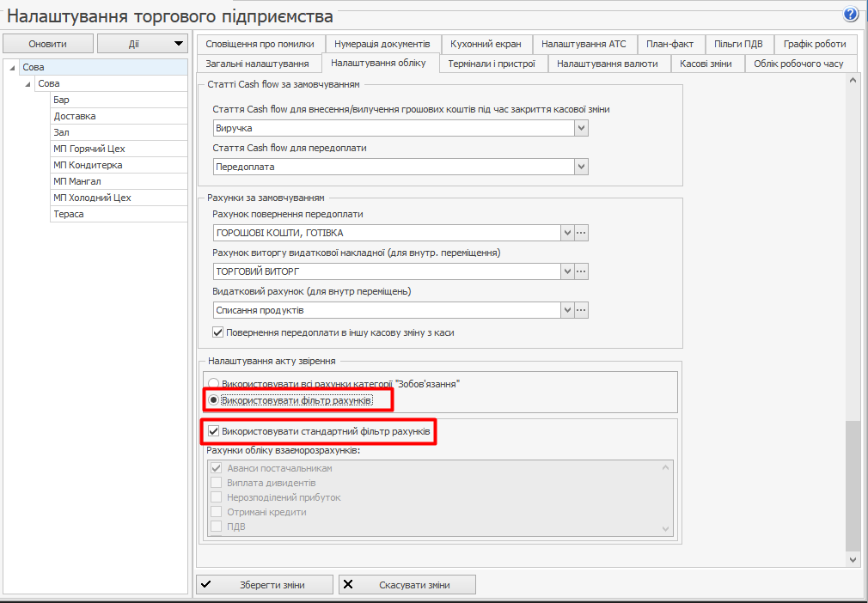This screenshot has width=868, height=603.
Task: Click Зберегти зміни button
Action: 264,585
